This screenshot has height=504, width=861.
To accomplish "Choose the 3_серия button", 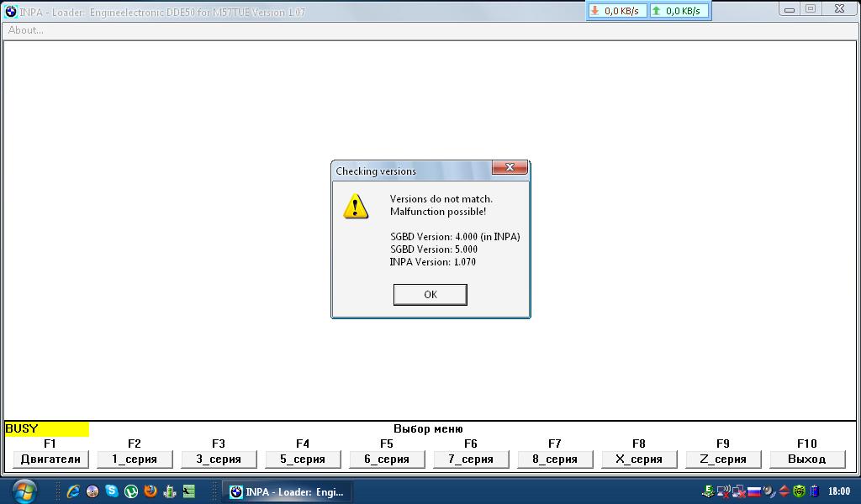I will (219, 459).
